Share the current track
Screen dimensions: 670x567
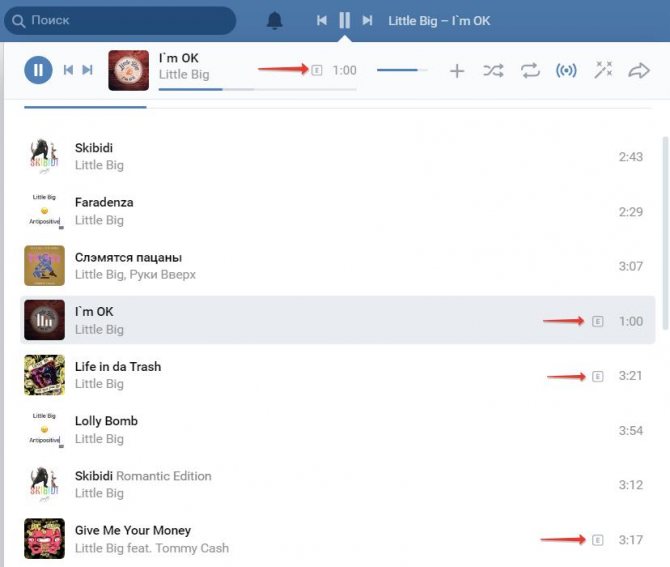coord(639,71)
